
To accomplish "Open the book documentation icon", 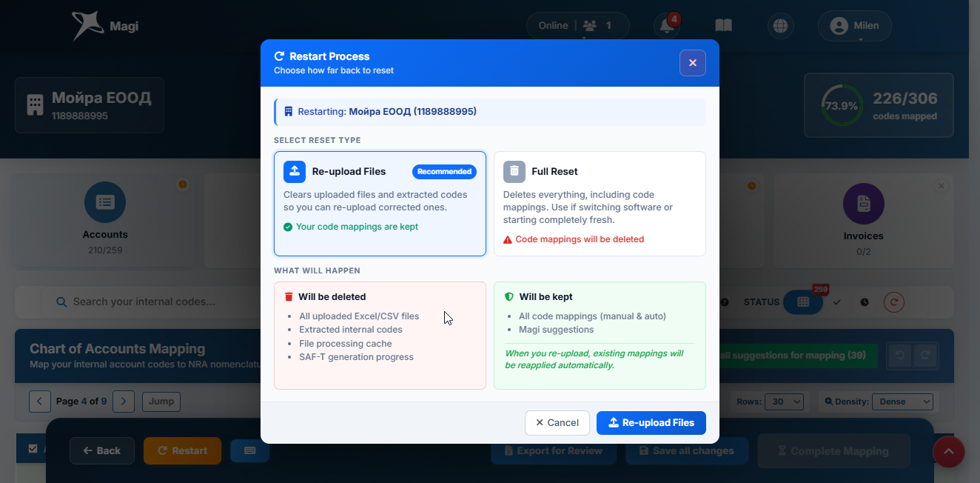I will pos(723,26).
